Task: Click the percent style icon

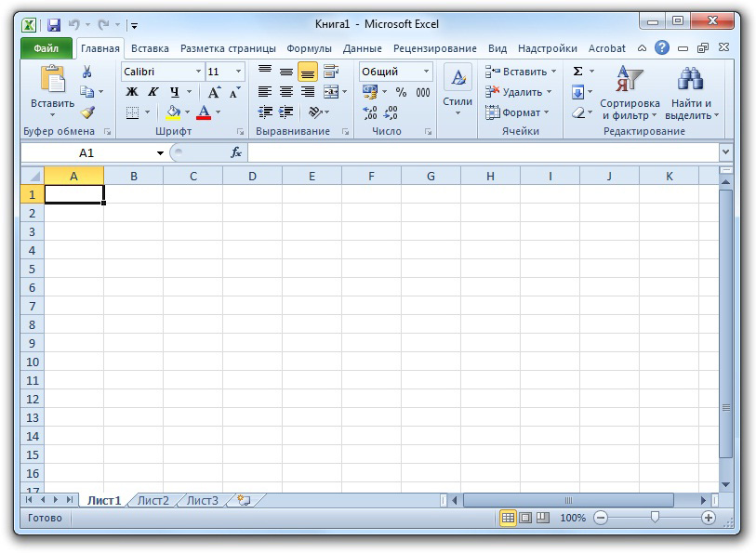Action: tap(400, 93)
